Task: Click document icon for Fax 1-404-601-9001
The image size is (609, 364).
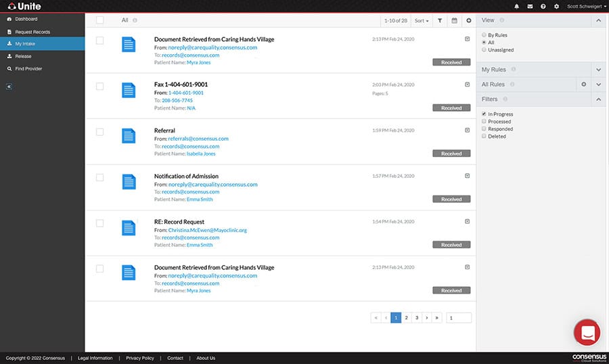Action: click(129, 90)
